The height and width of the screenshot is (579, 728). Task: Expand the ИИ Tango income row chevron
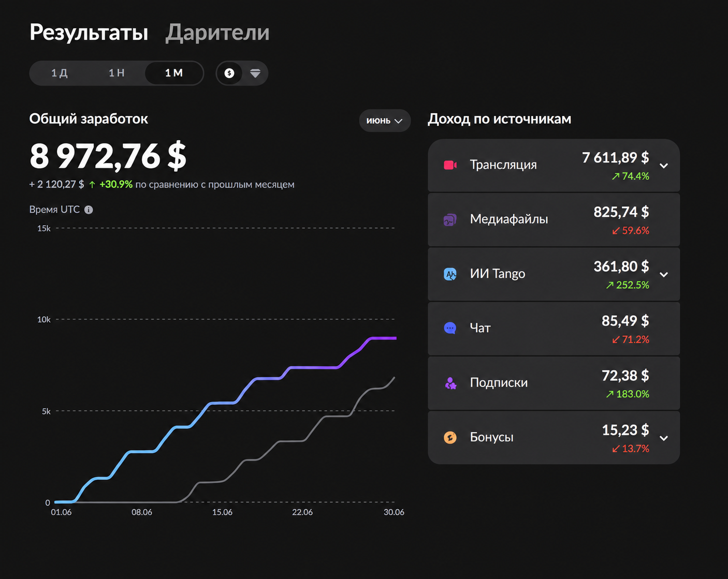(x=664, y=275)
